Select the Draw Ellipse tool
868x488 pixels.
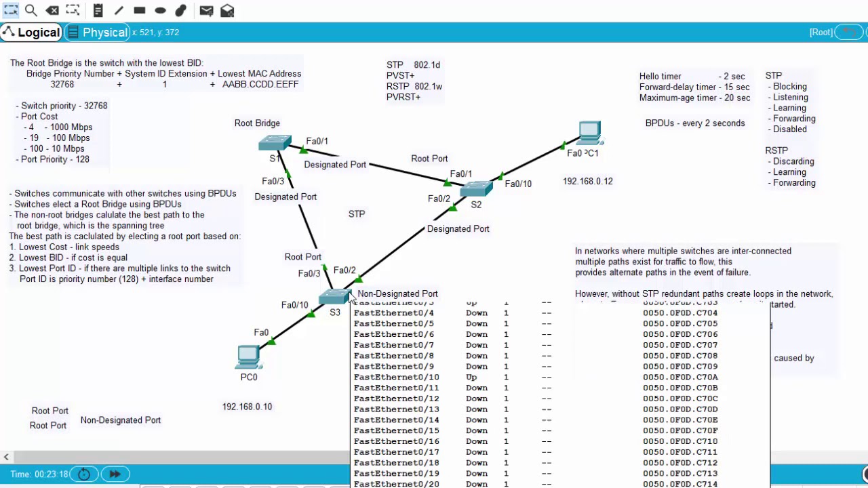[x=160, y=10]
